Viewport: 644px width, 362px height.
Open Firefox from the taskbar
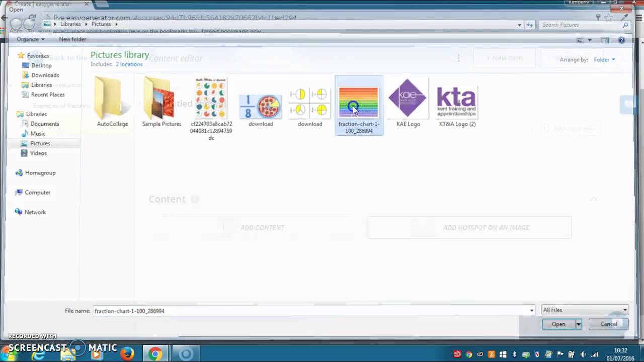pos(127,354)
